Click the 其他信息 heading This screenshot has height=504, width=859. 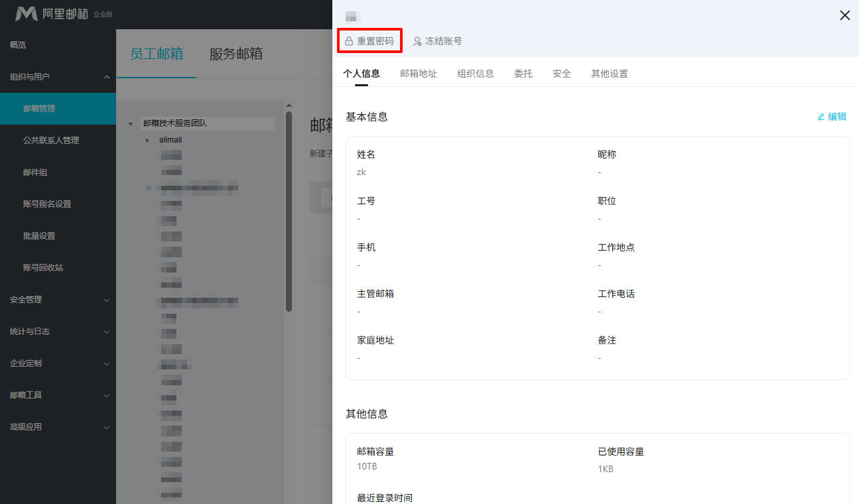[x=367, y=414]
